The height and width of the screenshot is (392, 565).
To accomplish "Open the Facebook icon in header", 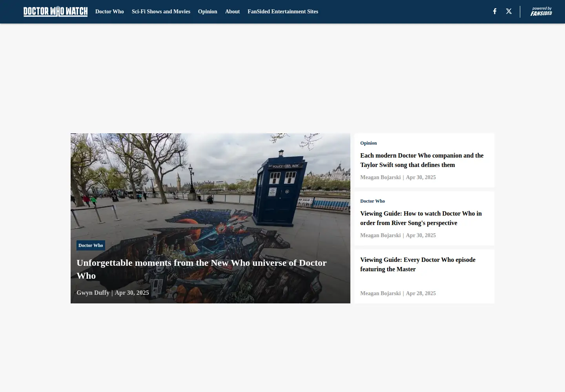I will [495, 11].
